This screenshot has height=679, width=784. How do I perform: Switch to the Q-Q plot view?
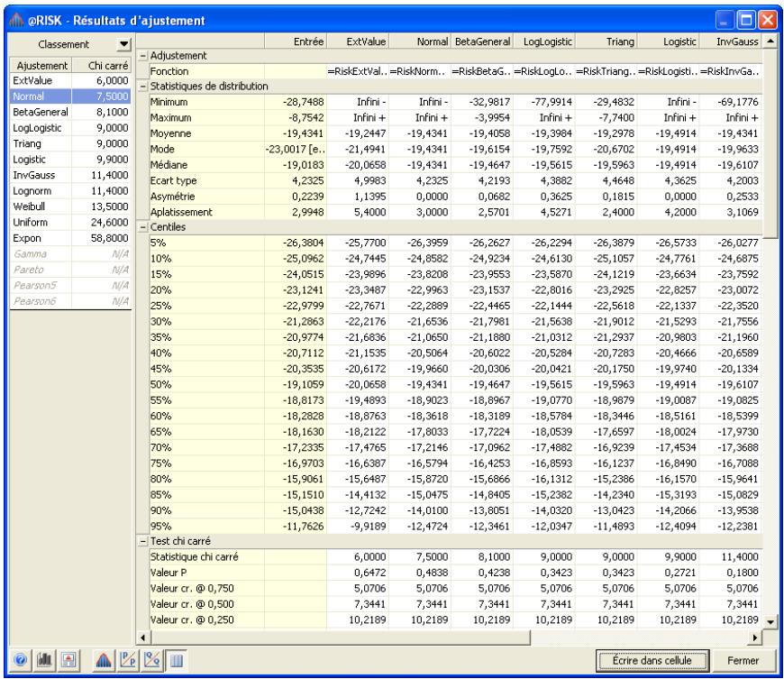point(151,661)
